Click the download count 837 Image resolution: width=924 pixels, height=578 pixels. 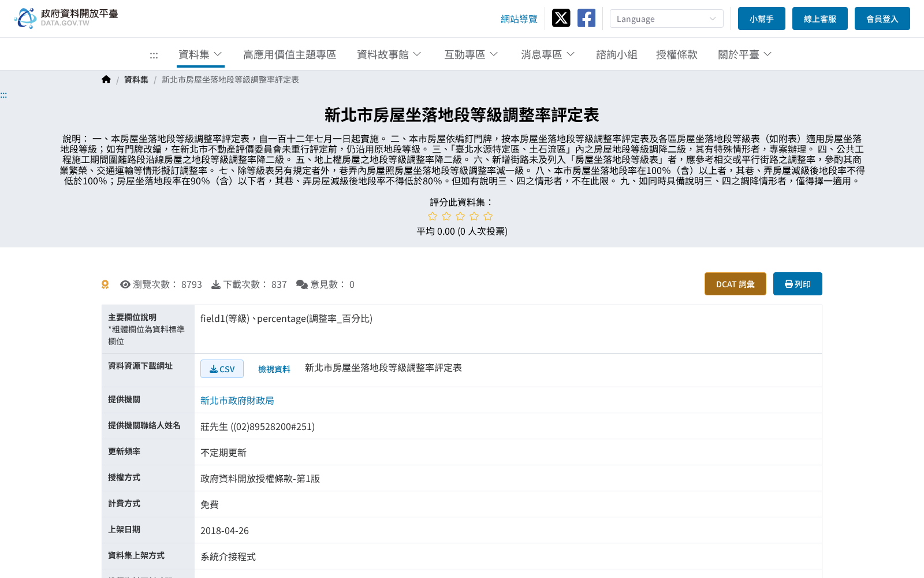click(279, 284)
